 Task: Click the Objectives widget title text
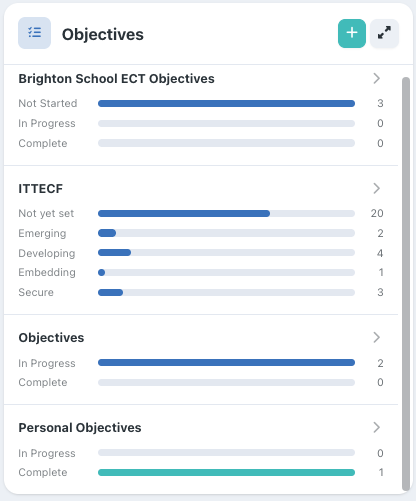103,34
